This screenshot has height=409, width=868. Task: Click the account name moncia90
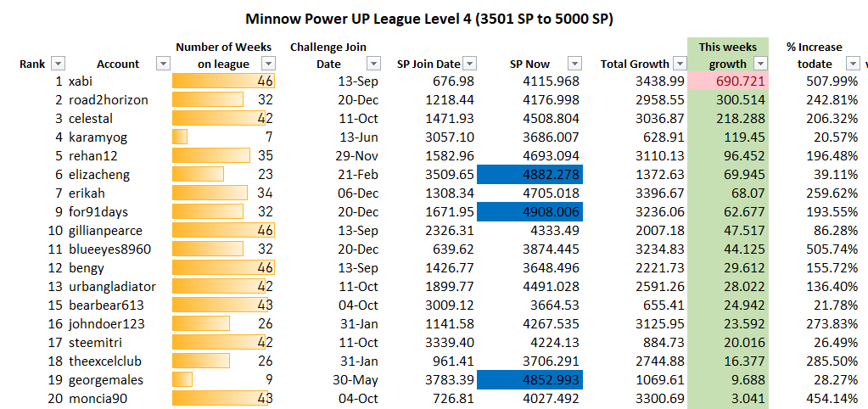(98, 399)
